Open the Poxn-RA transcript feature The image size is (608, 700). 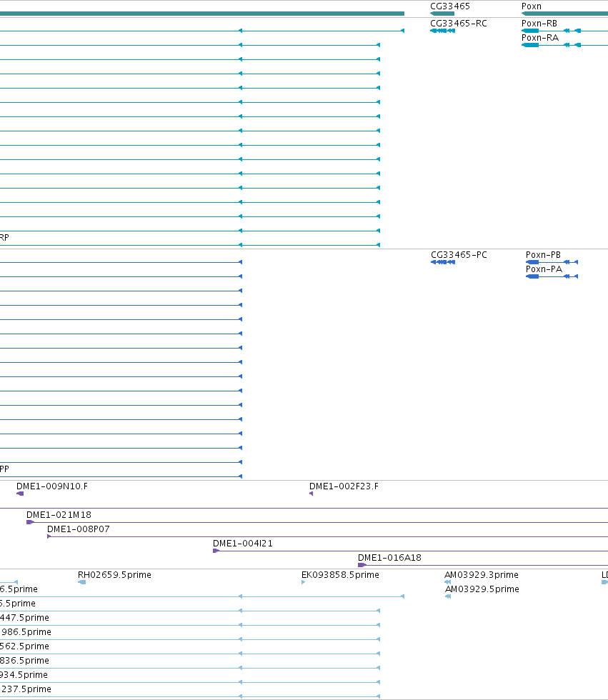pos(564,45)
